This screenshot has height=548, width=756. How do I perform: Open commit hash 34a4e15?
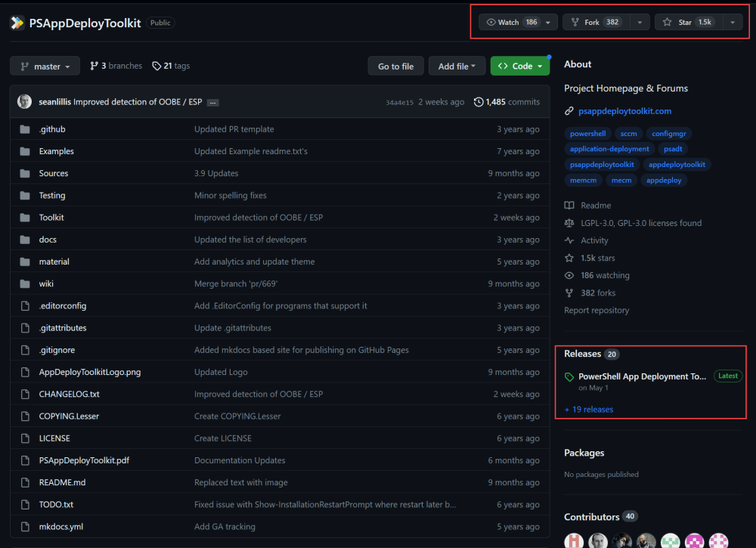399,103
